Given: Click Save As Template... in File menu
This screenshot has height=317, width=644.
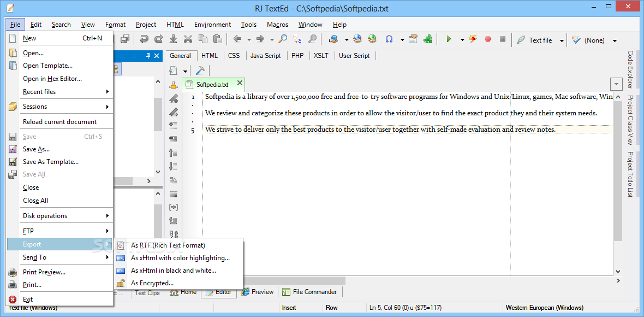Looking at the screenshot, I should click(60, 162).
